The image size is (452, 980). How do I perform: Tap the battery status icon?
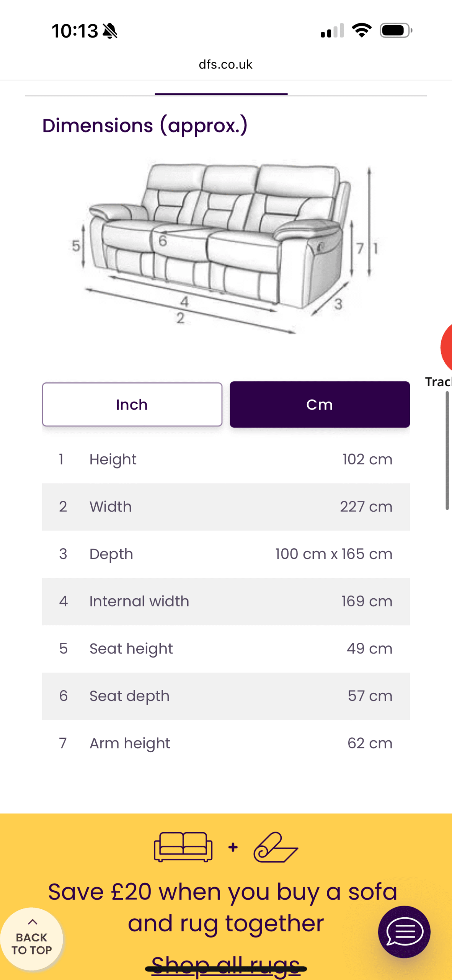point(395,30)
